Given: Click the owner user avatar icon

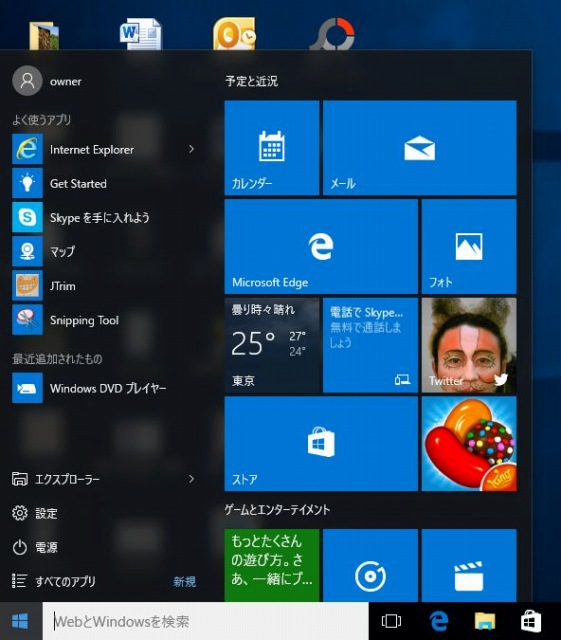Looking at the screenshot, I should click(27, 81).
